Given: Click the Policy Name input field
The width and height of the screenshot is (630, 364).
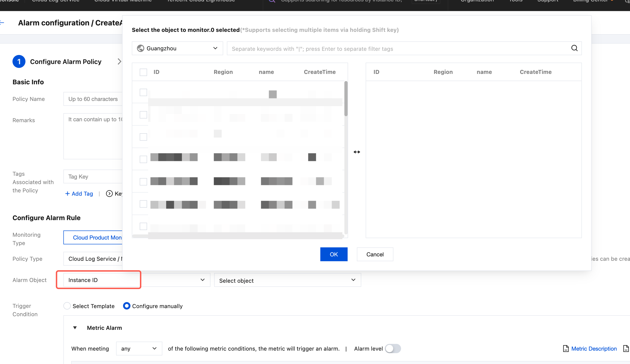Looking at the screenshot, I should tap(93, 99).
